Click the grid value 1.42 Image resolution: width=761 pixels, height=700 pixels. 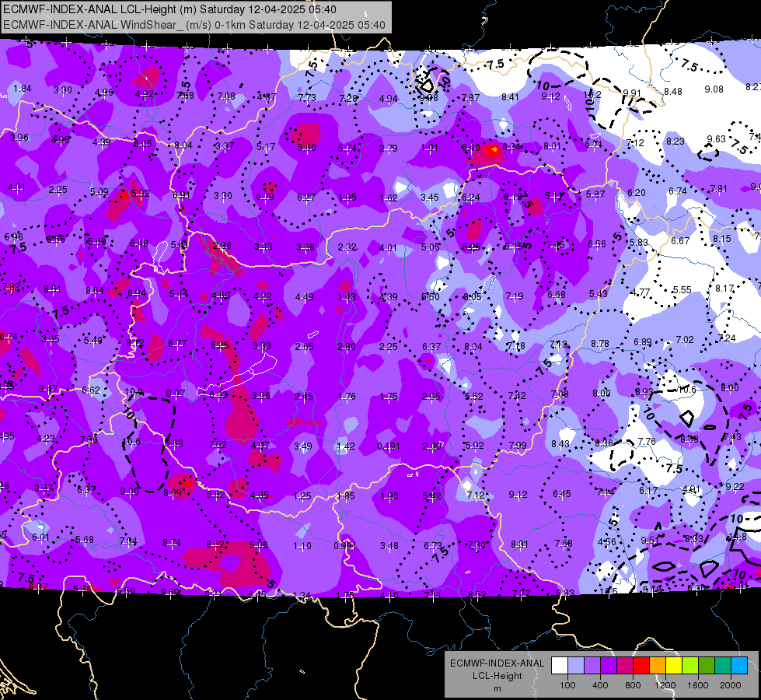346,446
